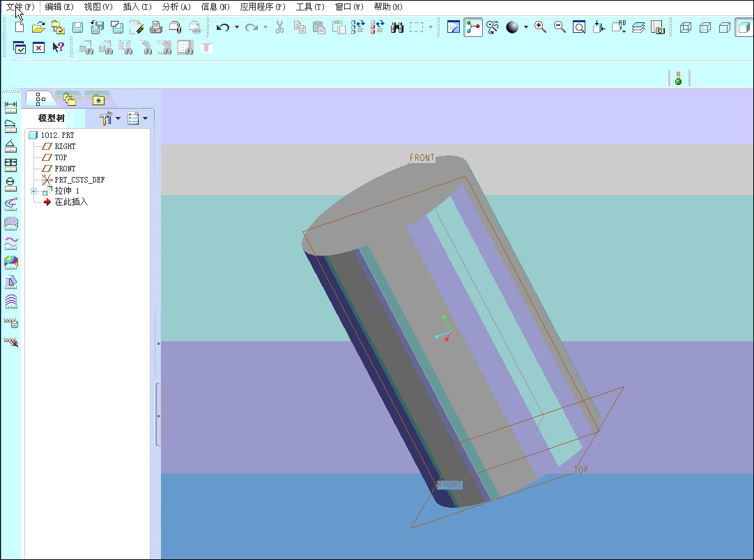
Task: Click the context-sensitive help pointer icon
Action: tap(58, 47)
